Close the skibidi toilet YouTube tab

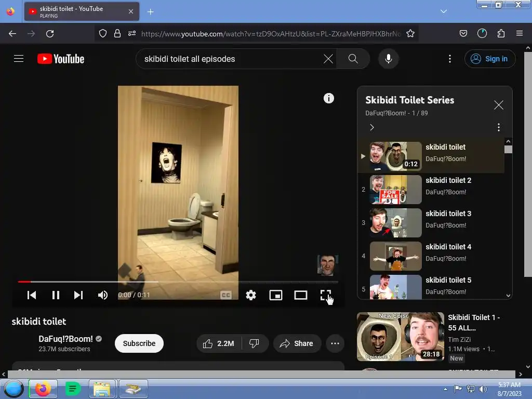coord(131,11)
